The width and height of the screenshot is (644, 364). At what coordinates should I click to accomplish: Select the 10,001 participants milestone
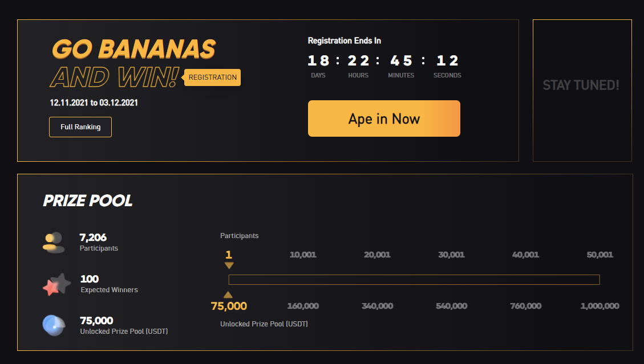point(303,255)
